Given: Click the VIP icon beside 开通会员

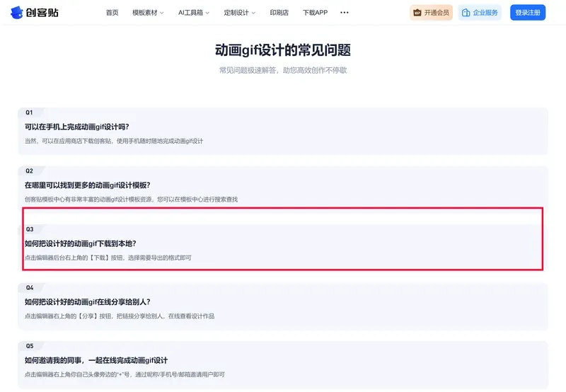Looking at the screenshot, I should pos(417,13).
